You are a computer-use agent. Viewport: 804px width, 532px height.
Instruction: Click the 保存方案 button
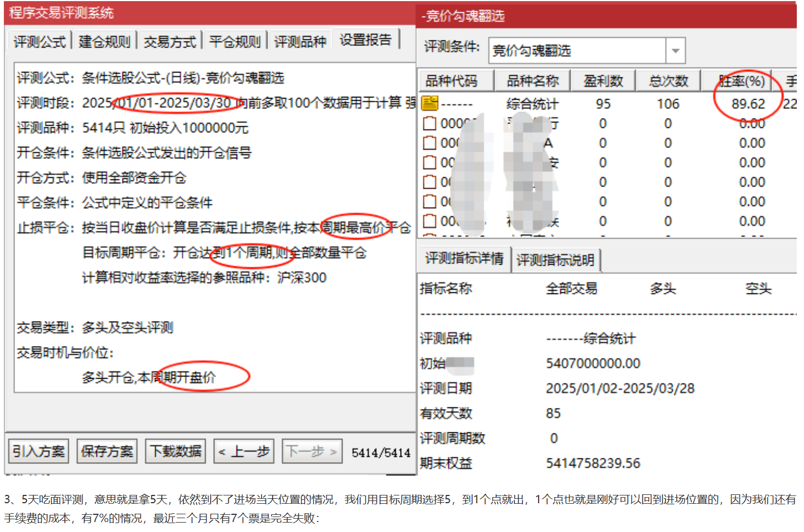[x=106, y=451]
